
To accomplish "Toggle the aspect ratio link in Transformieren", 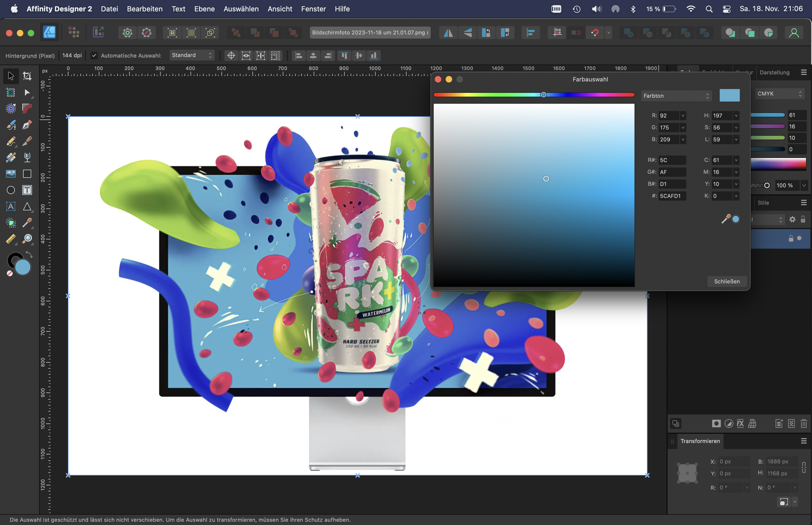I will 804,467.
